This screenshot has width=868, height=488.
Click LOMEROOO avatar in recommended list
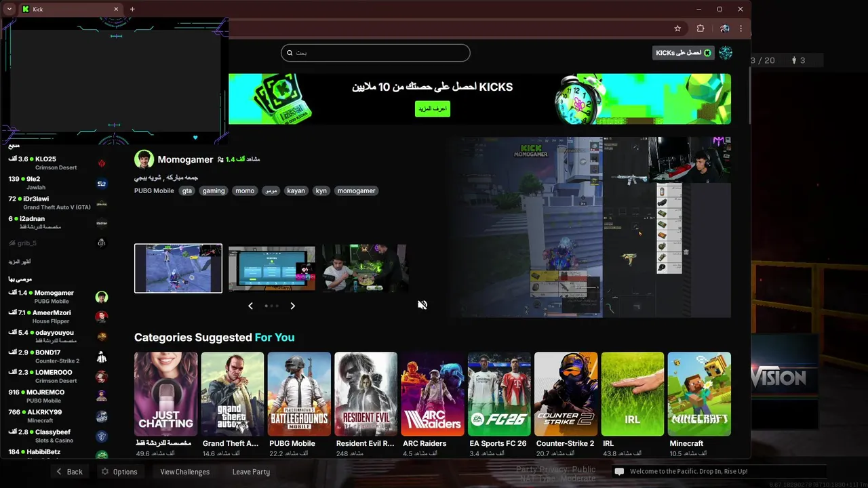coord(102,376)
